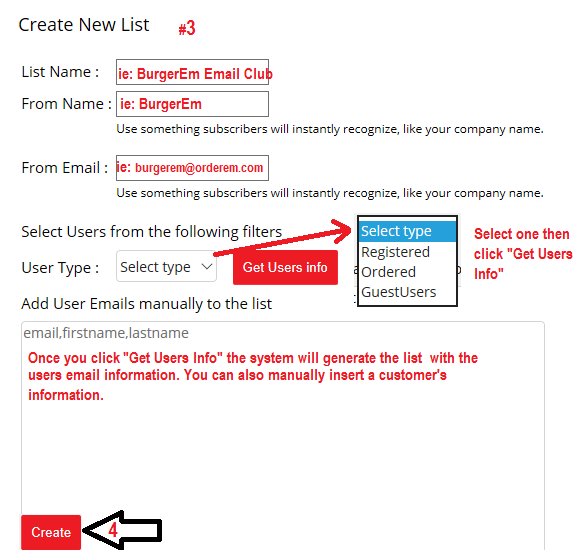The height and width of the screenshot is (550, 581).
Task: Click the Add User Emails manually label
Action: (x=146, y=304)
